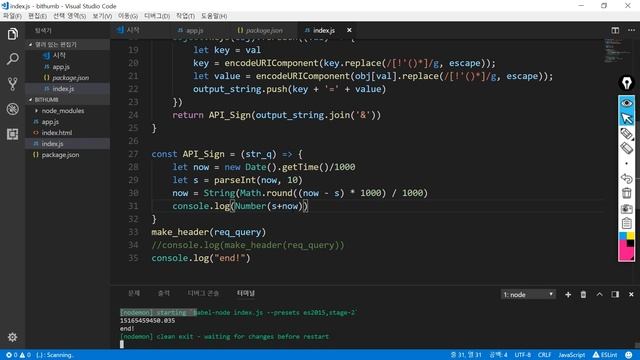This screenshot has width=640, height=360.
Task: Add a new terminal with plus icon
Action: tap(568, 294)
